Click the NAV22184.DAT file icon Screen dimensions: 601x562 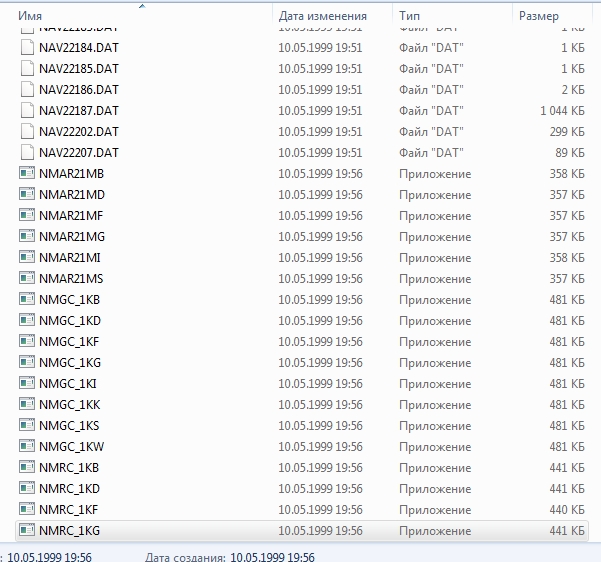27,48
